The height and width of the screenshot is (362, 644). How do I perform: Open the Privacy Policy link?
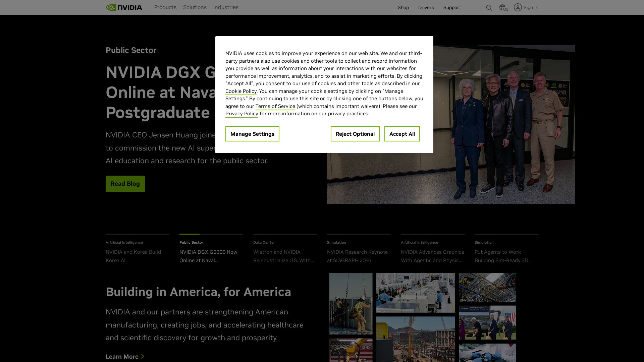(242, 114)
